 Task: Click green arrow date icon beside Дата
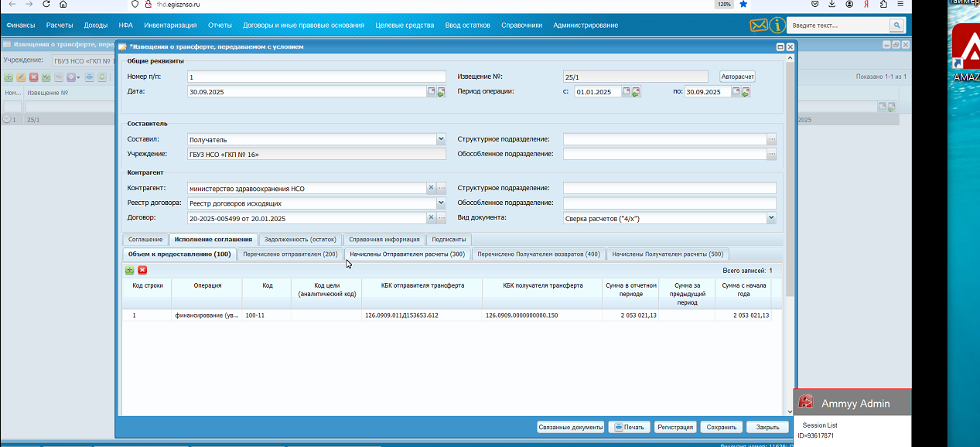pos(441,91)
